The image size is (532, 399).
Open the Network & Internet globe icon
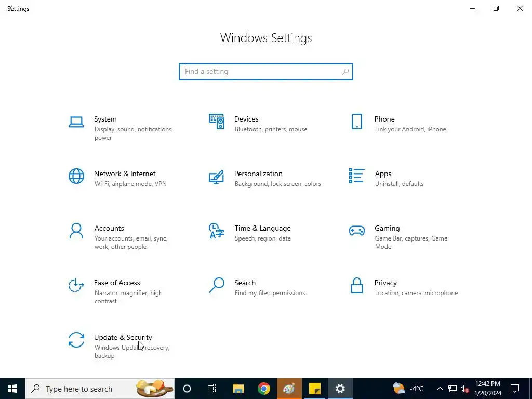[x=76, y=176]
